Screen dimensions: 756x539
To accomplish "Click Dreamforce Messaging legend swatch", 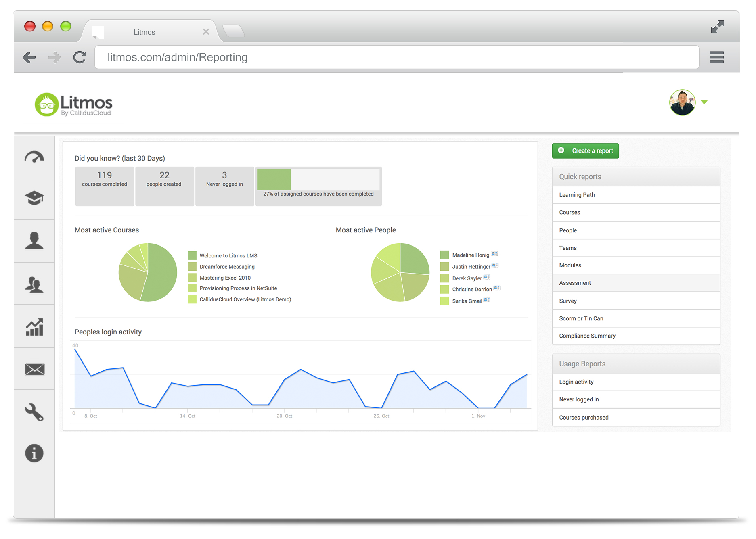I will (192, 267).
